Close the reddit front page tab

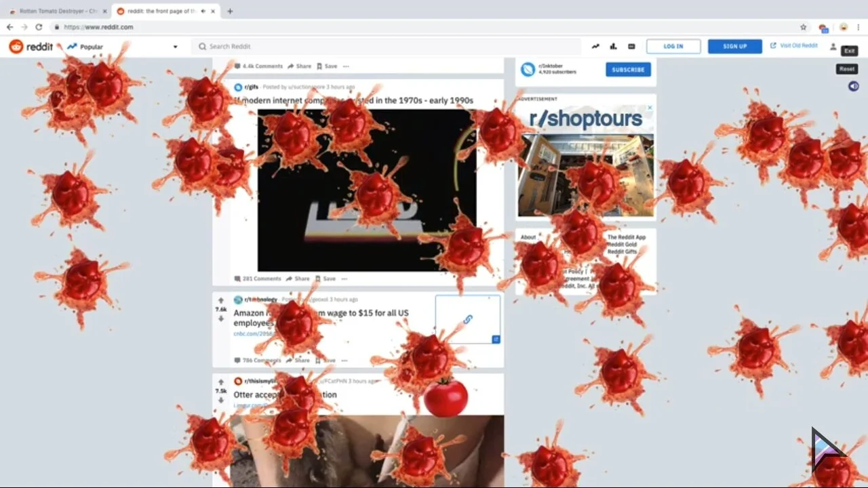coord(213,11)
